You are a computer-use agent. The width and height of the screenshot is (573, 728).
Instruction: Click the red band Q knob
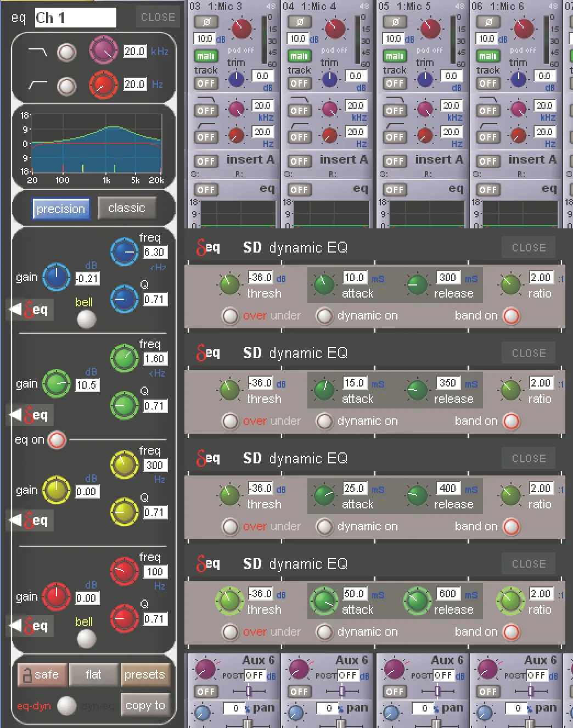125,619
